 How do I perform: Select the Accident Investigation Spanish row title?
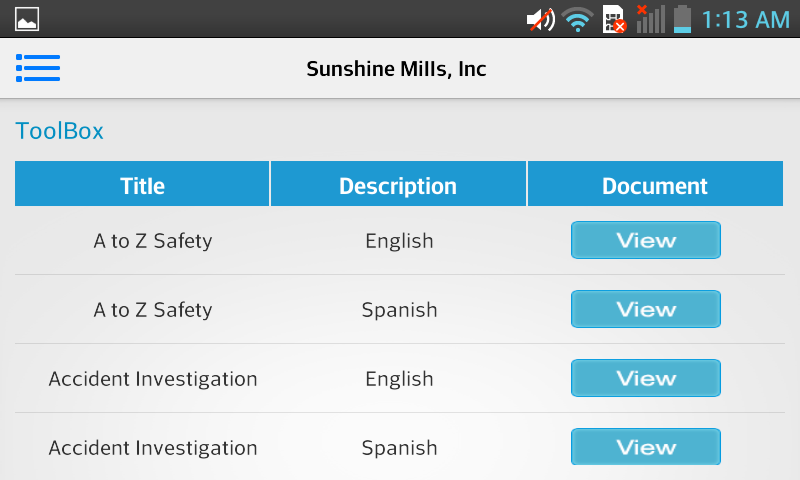coord(153,448)
